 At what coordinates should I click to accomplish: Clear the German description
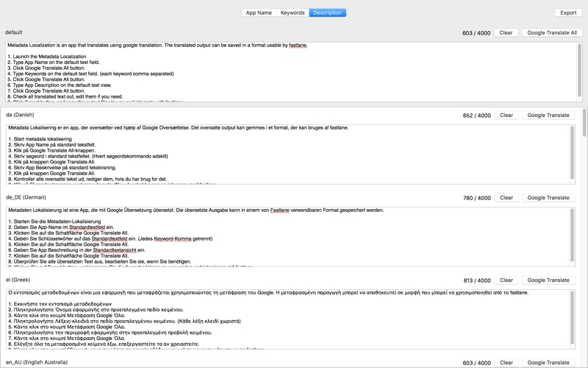[x=506, y=198]
